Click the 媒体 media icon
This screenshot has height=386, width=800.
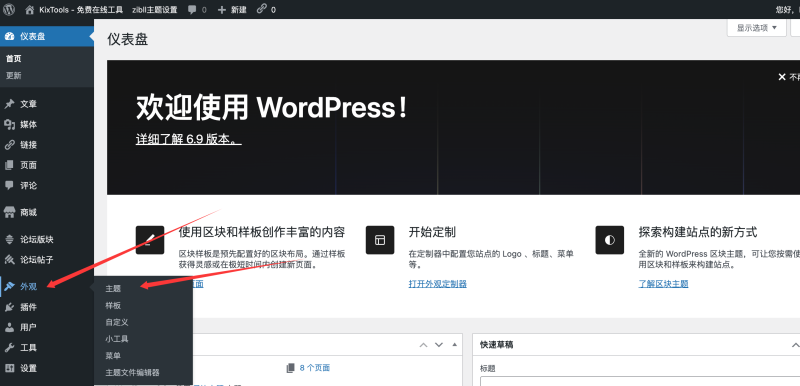[x=9, y=124]
